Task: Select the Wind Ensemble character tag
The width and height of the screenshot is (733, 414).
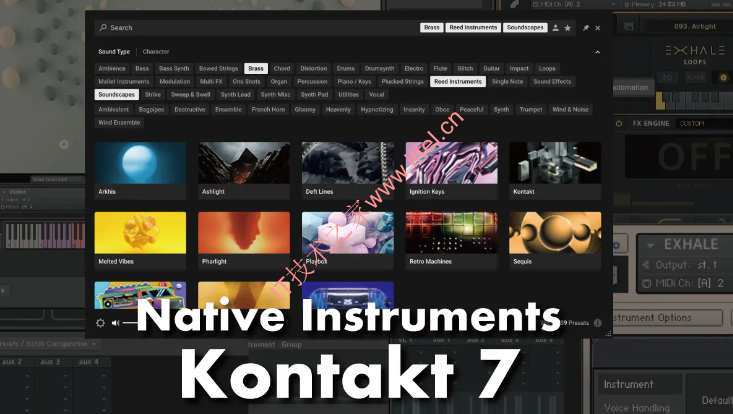Action: pos(119,122)
